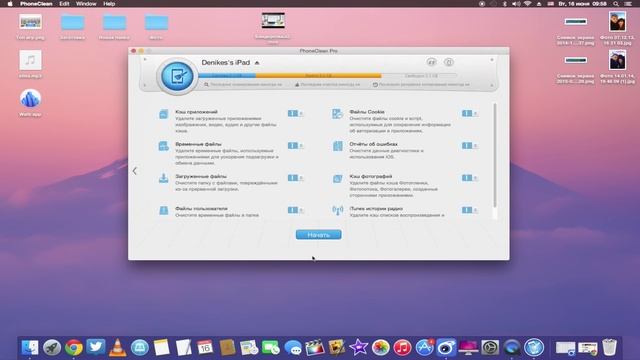Click the Bluetooth icon in menu bar

[504, 4]
